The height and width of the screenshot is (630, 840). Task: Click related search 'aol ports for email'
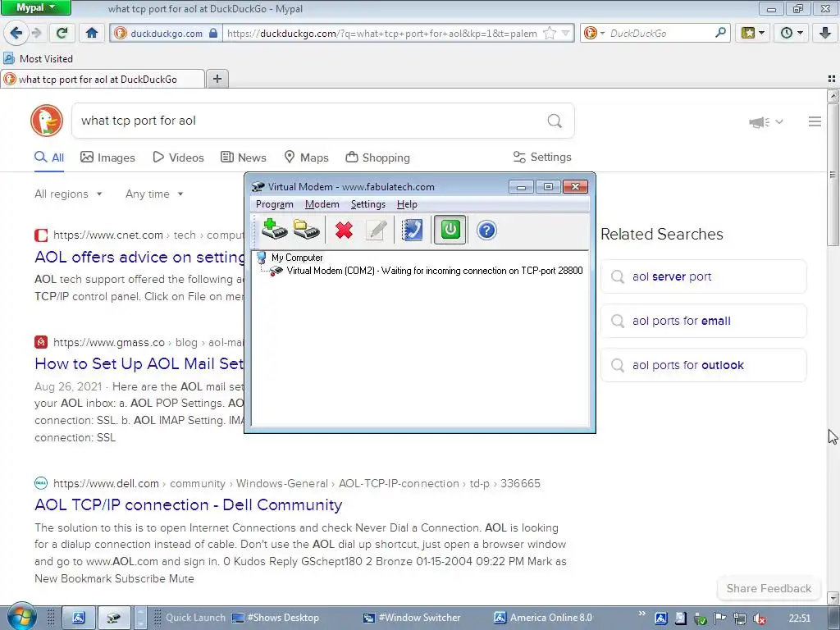pyautogui.click(x=703, y=321)
